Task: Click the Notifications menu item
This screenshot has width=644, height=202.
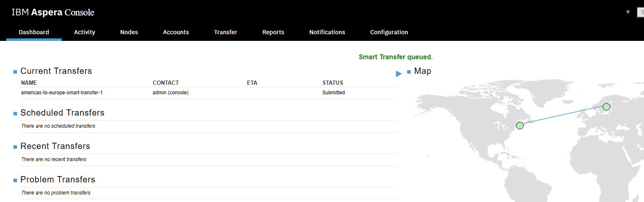Action: 327,32
